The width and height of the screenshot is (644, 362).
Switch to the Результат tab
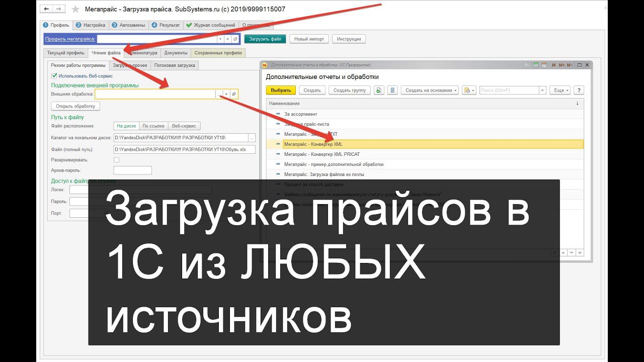point(166,25)
